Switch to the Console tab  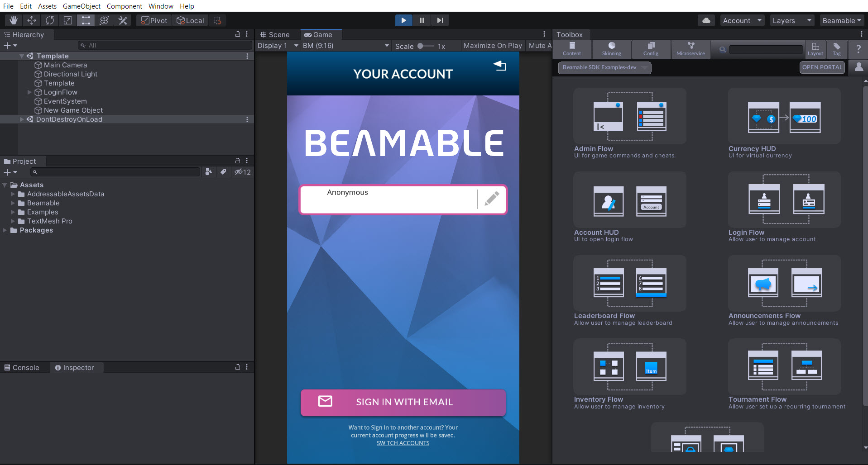pyautogui.click(x=22, y=368)
